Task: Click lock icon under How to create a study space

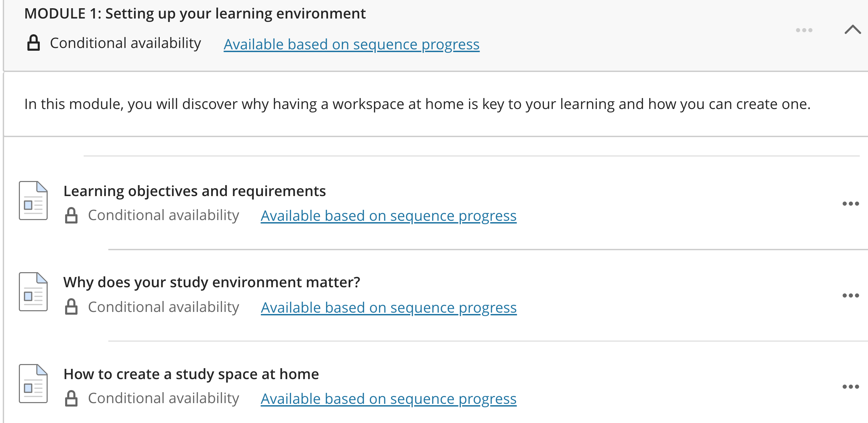Action: click(71, 398)
